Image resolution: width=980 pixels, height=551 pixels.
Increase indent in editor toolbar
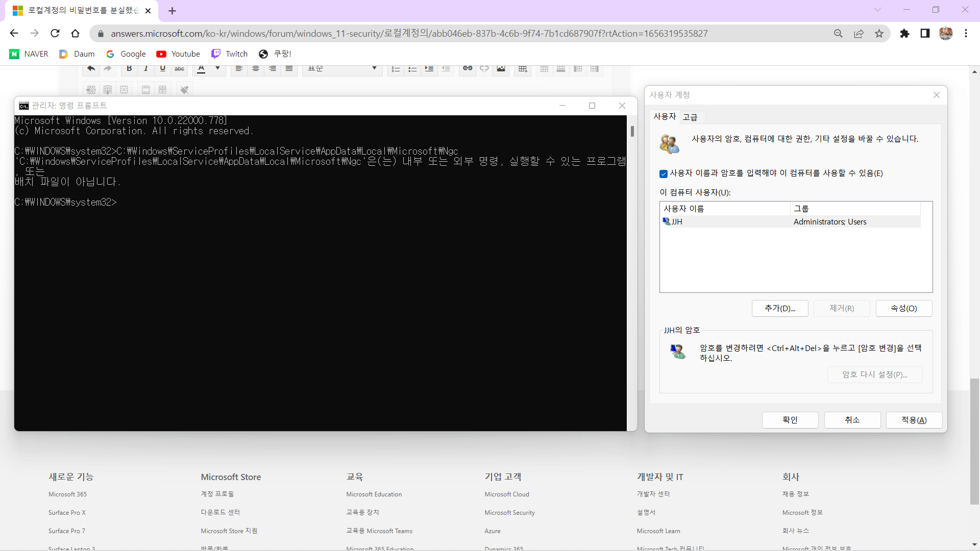pos(429,69)
